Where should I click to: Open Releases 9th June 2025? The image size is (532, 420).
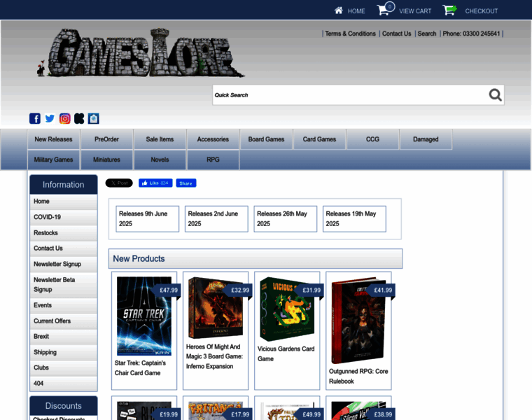click(x=147, y=219)
